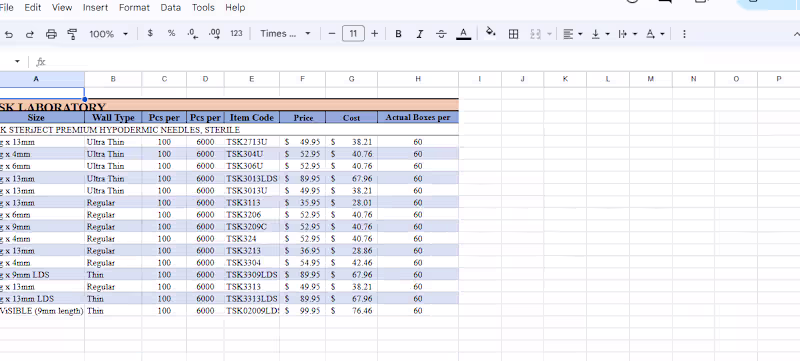Click the Undo arrow icon
The width and height of the screenshot is (800, 361).
point(9,34)
